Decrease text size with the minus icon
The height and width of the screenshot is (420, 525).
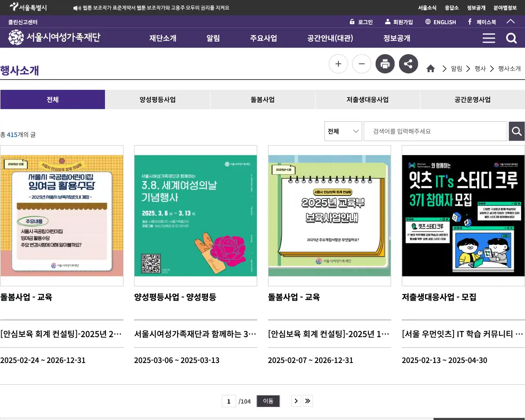(x=361, y=64)
